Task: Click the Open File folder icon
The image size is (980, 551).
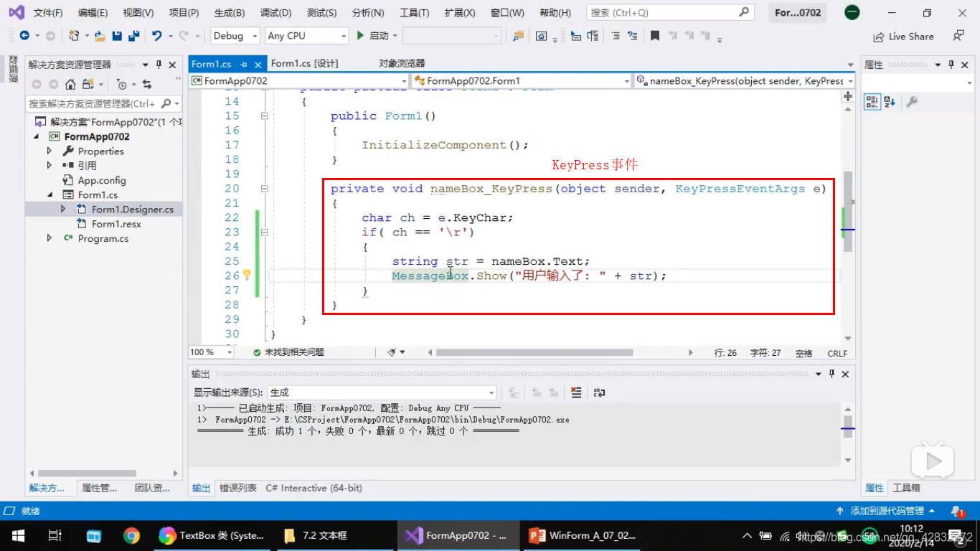Action: pyautogui.click(x=100, y=36)
